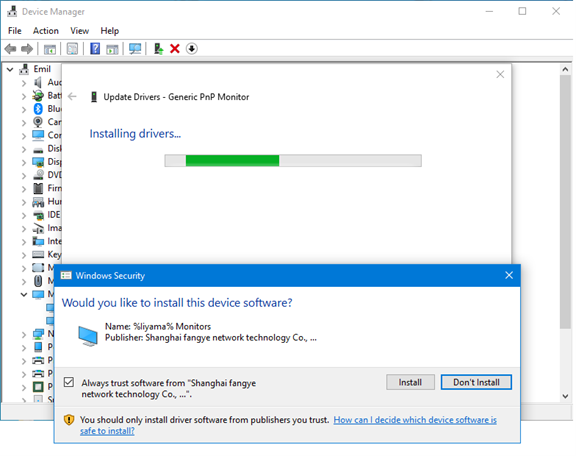Viewport: 576px width, 456px height.
Task: Open the View menu
Action: (x=80, y=31)
